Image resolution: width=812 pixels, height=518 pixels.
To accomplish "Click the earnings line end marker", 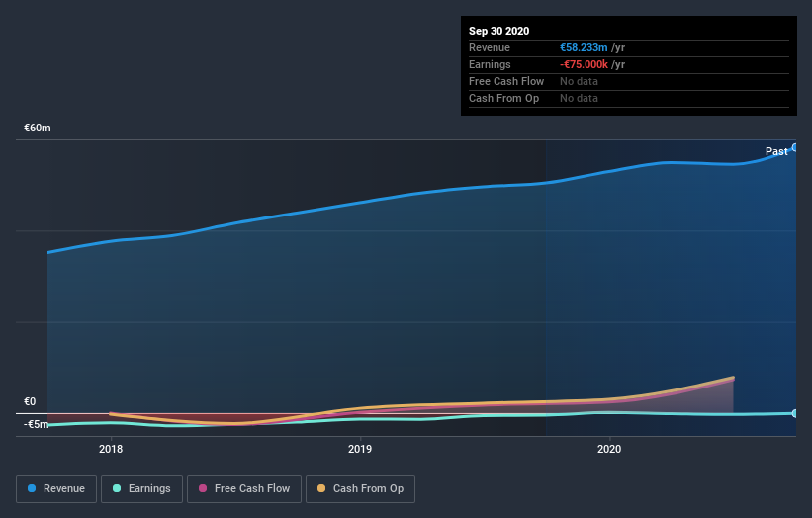I will (795, 413).
